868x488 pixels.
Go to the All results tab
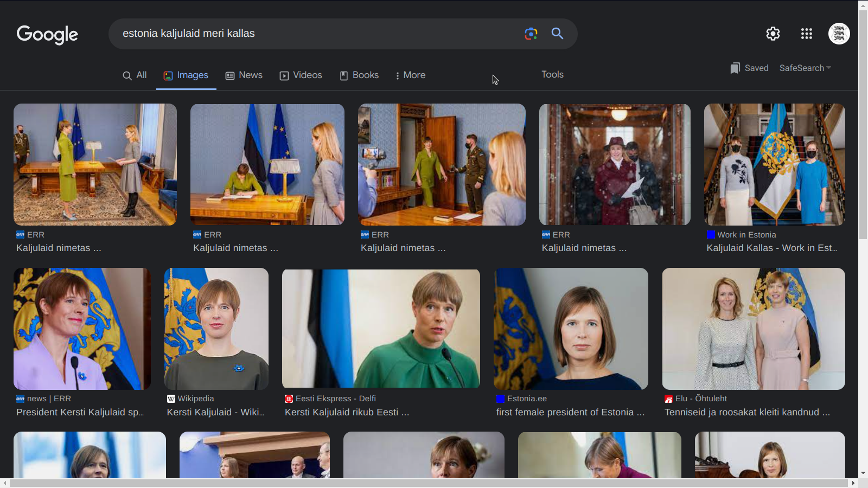[135, 75]
